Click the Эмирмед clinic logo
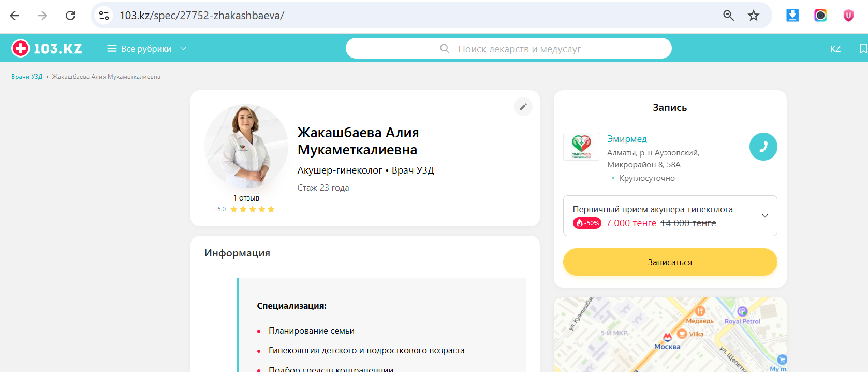This screenshot has height=372, width=868. coord(582,147)
